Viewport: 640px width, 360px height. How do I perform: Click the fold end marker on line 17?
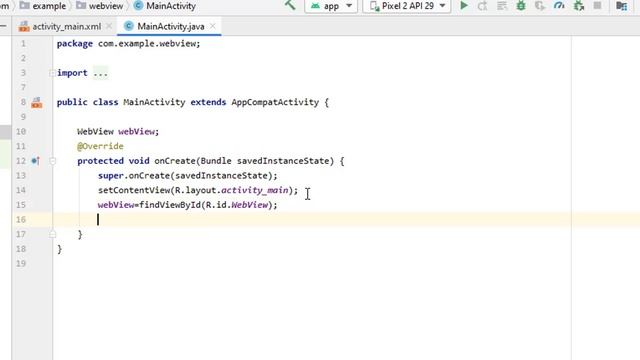(52, 234)
